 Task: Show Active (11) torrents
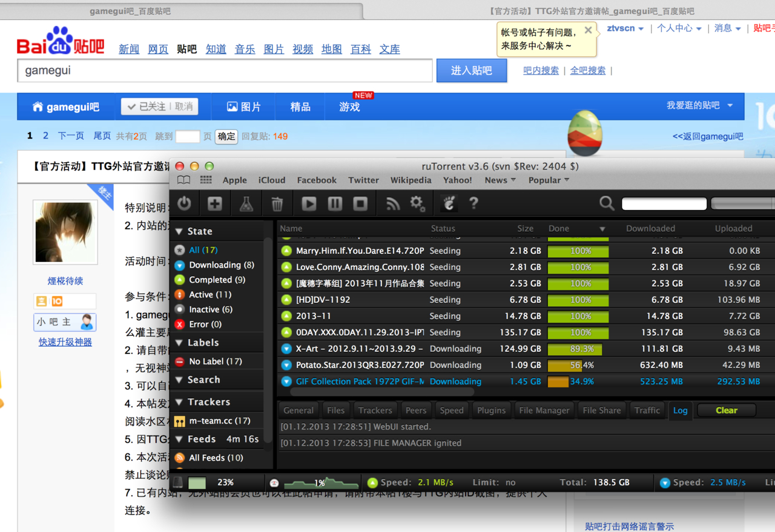210,295
